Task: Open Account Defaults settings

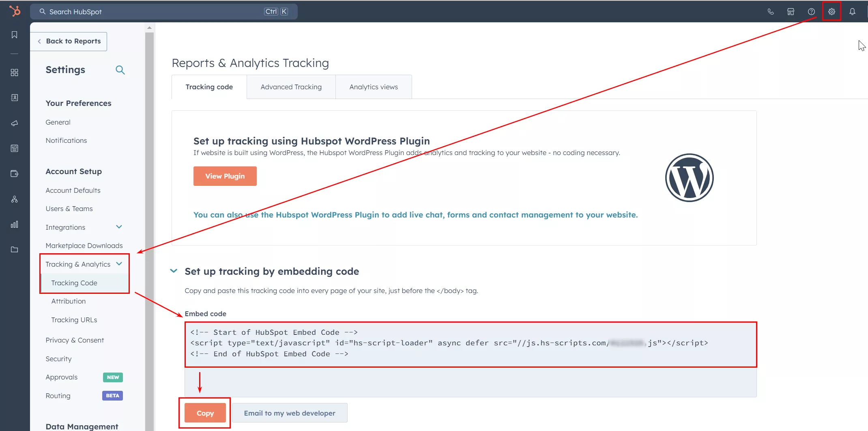Action: (73, 190)
